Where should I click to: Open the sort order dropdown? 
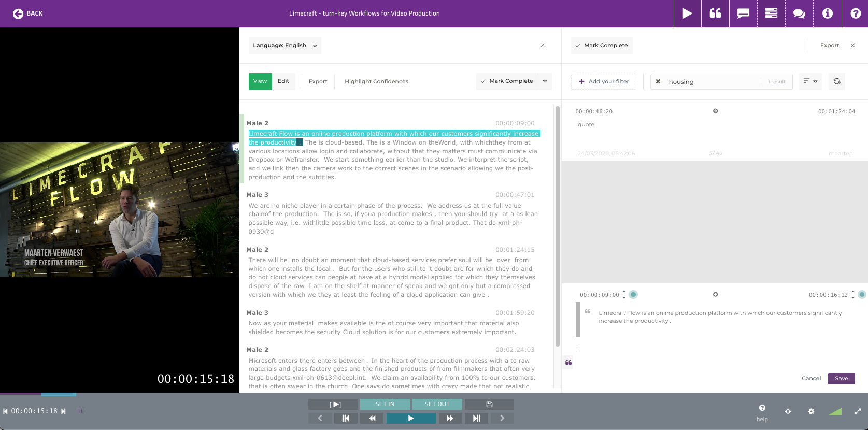[x=810, y=81]
